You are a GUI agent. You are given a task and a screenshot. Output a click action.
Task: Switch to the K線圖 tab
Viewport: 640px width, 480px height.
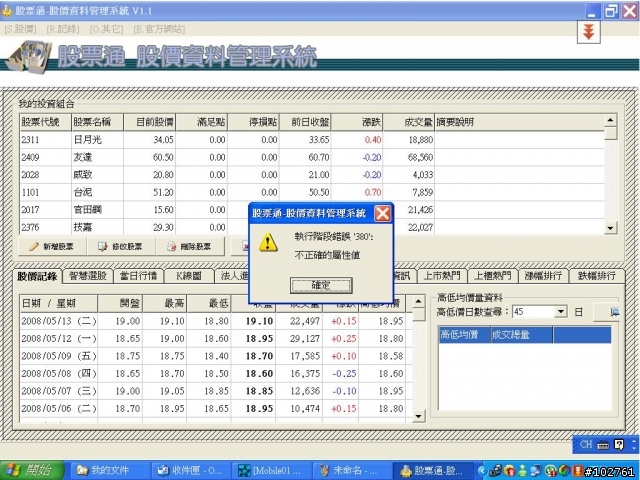189,276
